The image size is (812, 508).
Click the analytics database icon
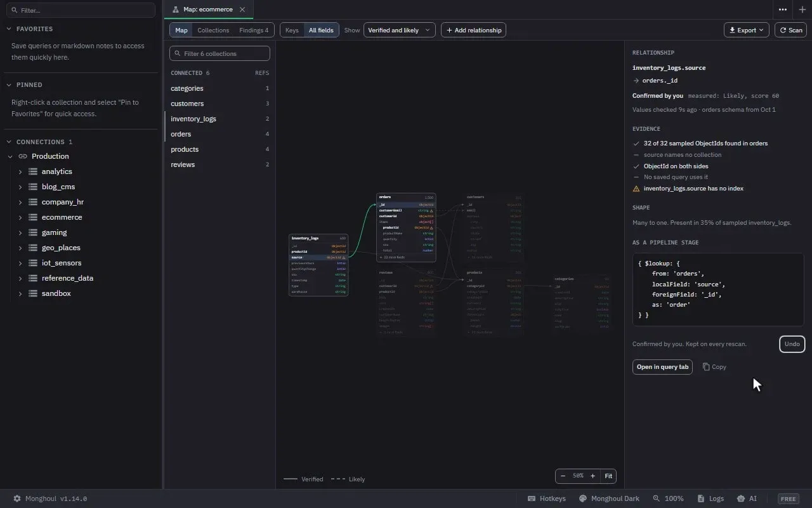pyautogui.click(x=33, y=171)
